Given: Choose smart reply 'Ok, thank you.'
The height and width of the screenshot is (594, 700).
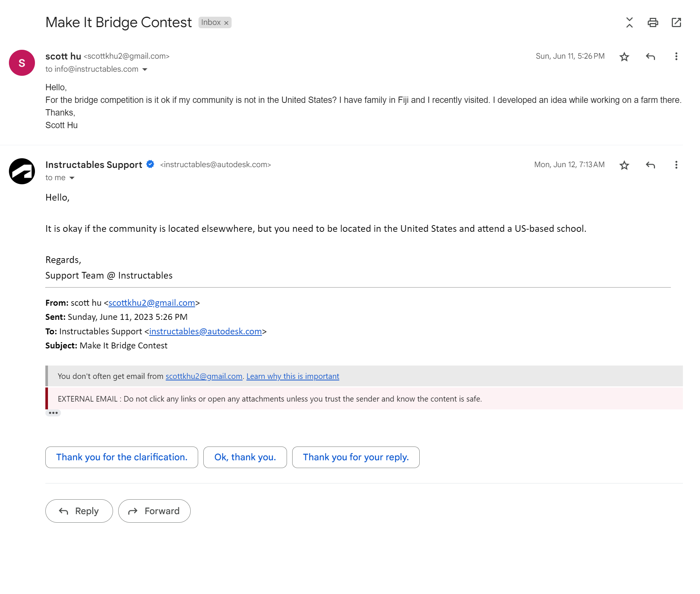Looking at the screenshot, I should [245, 457].
